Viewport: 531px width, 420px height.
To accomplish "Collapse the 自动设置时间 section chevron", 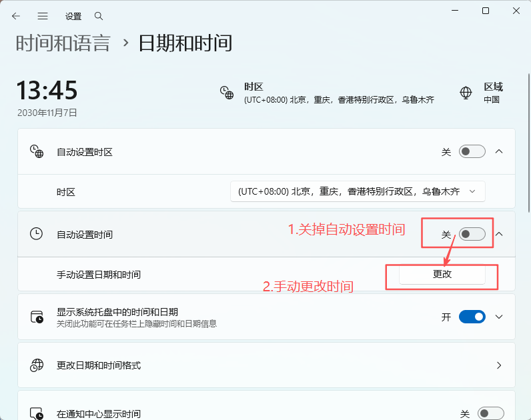I will (499, 234).
